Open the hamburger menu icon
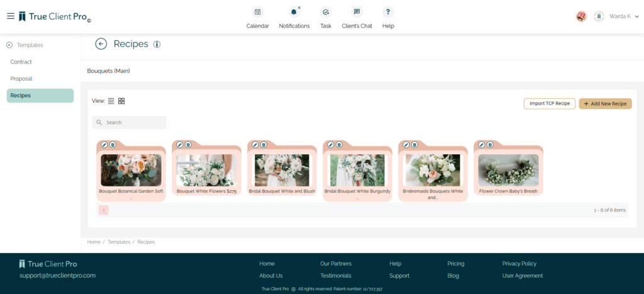The image size is (644, 294). (10, 16)
